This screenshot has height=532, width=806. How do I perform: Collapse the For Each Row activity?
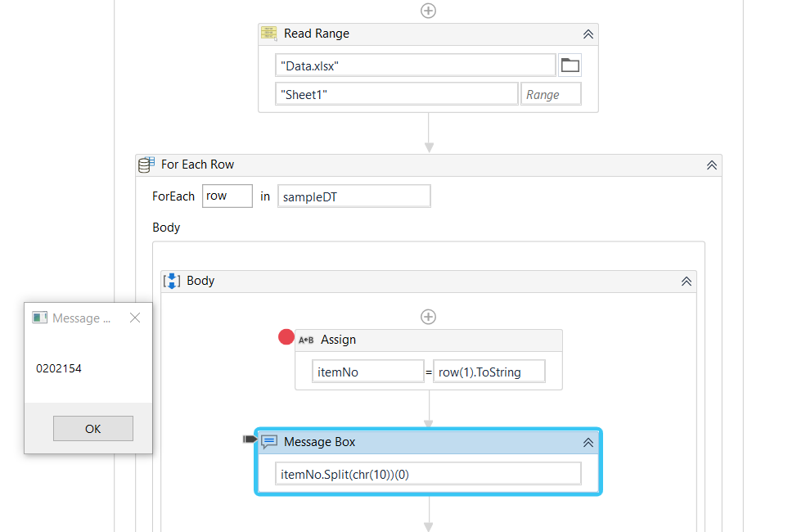711,165
